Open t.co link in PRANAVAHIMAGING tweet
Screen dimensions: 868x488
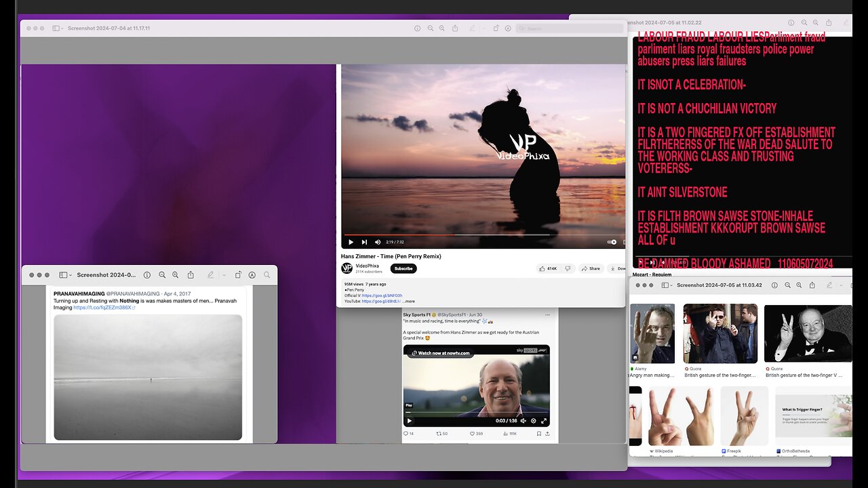click(104, 308)
